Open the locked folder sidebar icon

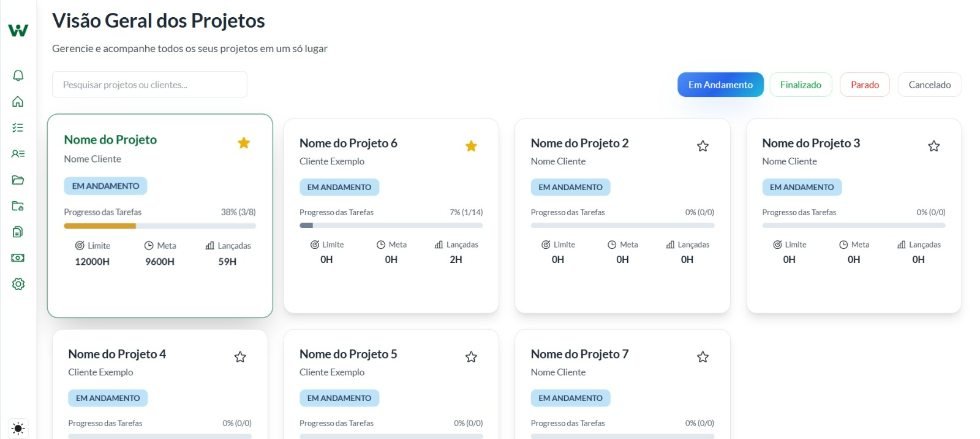click(18, 206)
